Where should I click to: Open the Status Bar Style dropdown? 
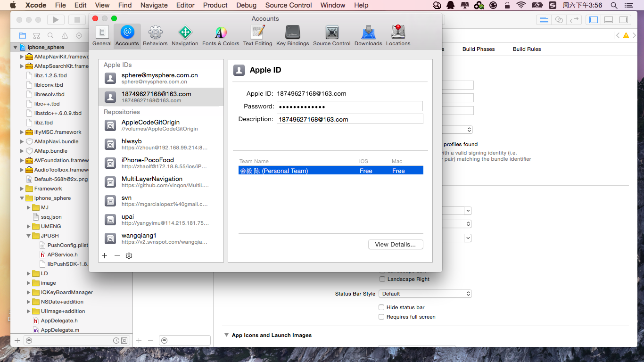[425, 294]
